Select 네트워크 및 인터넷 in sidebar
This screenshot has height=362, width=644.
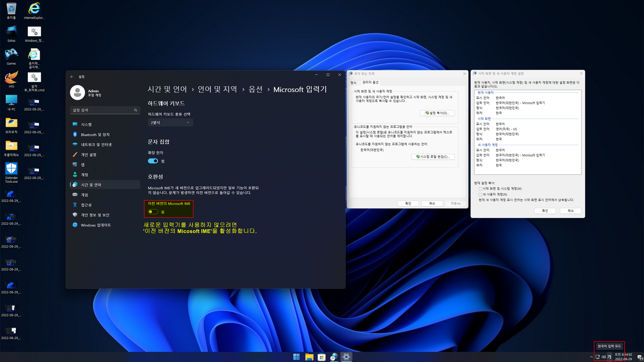click(105, 144)
